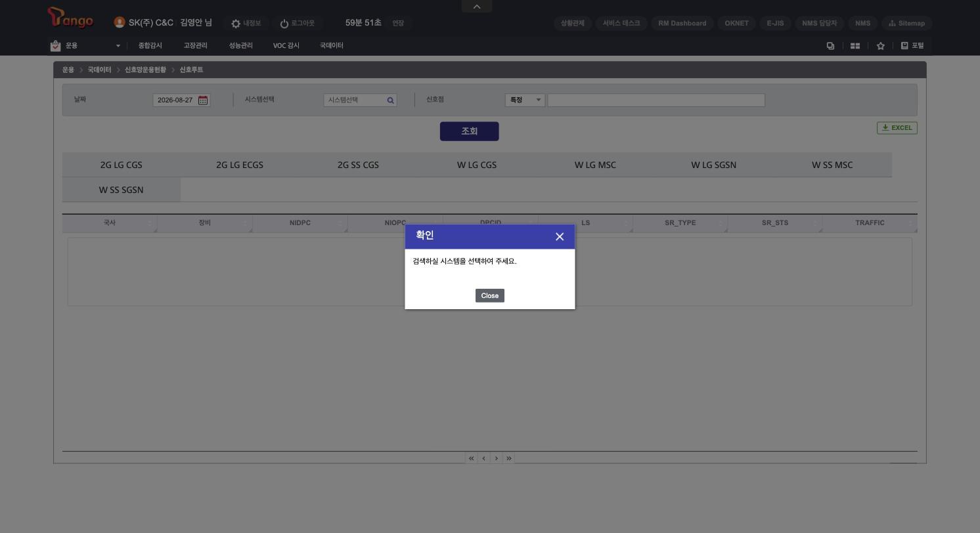Click the 조회 search button

tap(469, 131)
